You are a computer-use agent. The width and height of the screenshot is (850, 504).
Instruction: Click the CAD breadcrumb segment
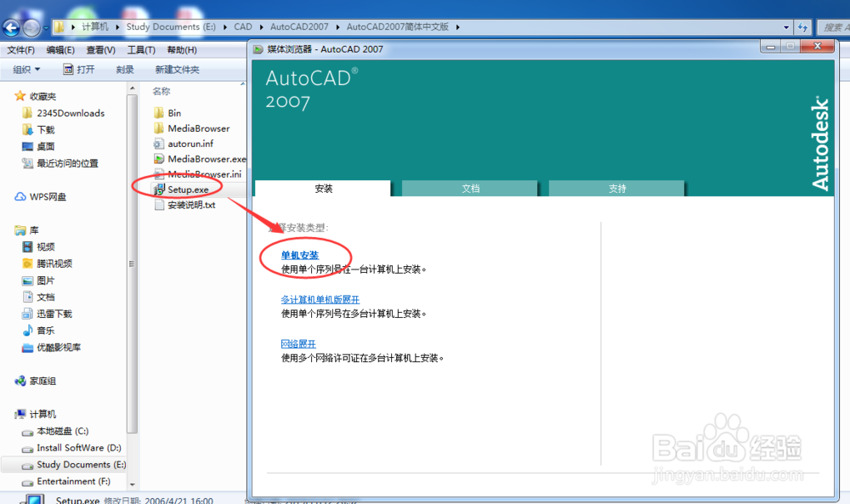tap(243, 26)
